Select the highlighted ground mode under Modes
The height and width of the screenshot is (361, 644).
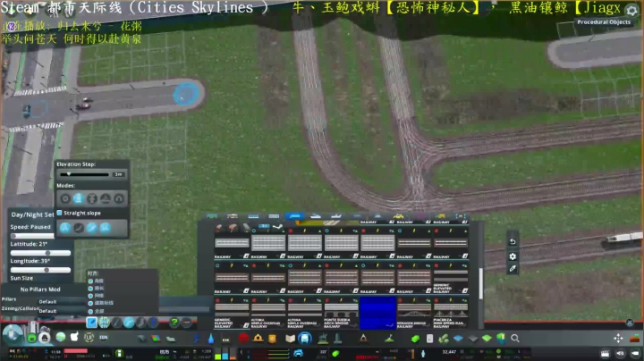coord(79,198)
